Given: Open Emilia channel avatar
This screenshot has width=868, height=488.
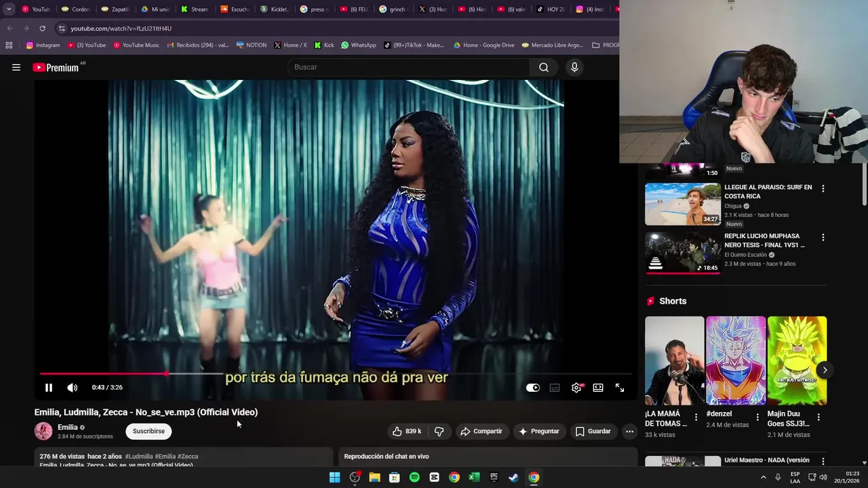Looking at the screenshot, I should coord(43,431).
